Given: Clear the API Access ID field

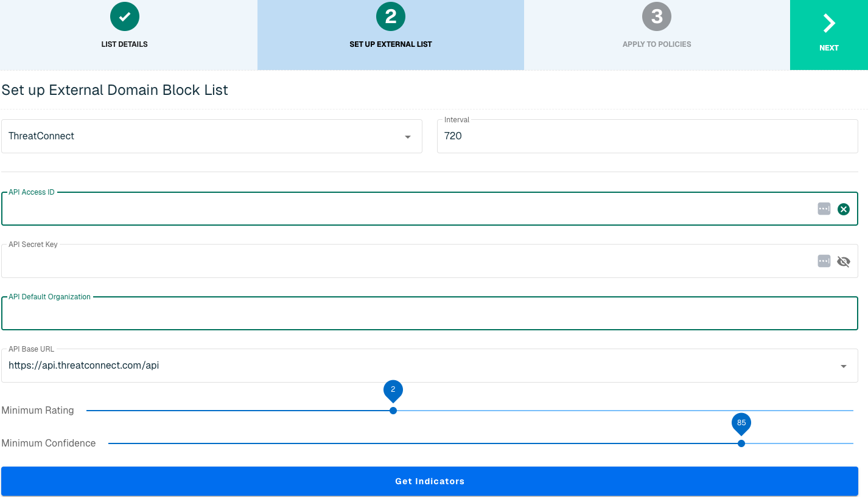Looking at the screenshot, I should [x=844, y=209].
